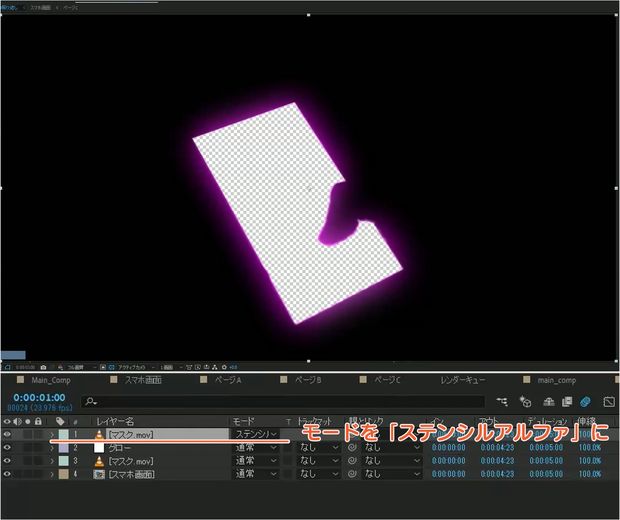Click the in point 0:00:00:00 of layer 4
This screenshot has width=620, height=520.
(x=448, y=474)
